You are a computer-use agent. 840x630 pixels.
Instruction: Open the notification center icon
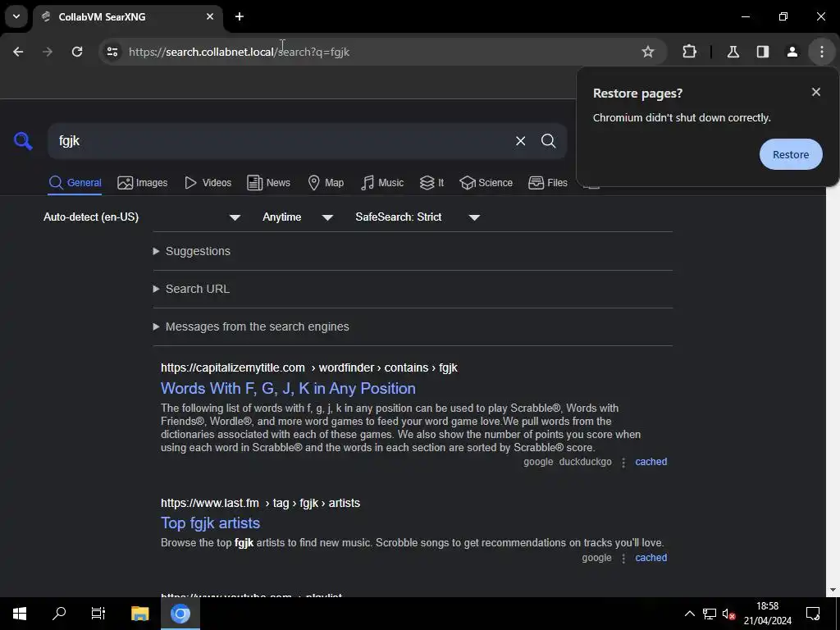pyautogui.click(x=813, y=614)
